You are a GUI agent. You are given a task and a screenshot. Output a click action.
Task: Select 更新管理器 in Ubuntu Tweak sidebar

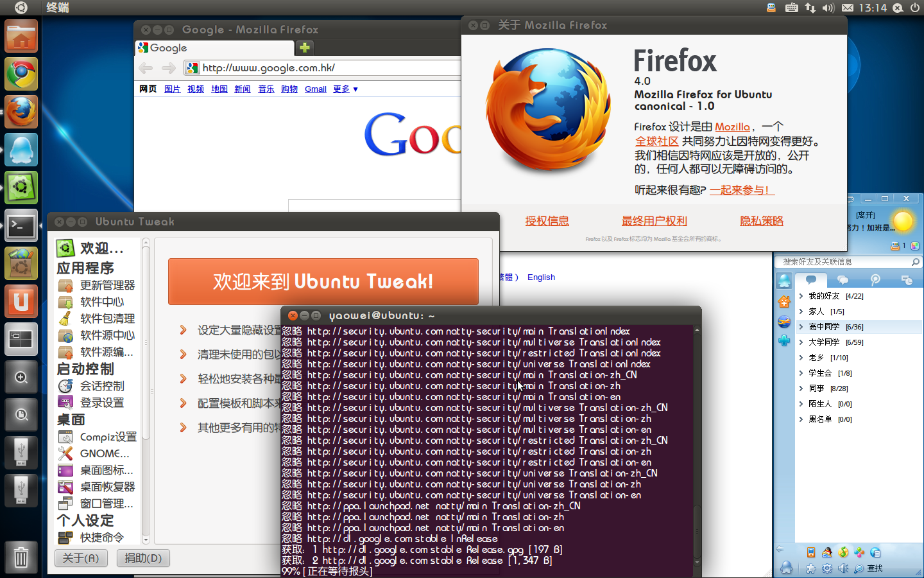click(97, 285)
